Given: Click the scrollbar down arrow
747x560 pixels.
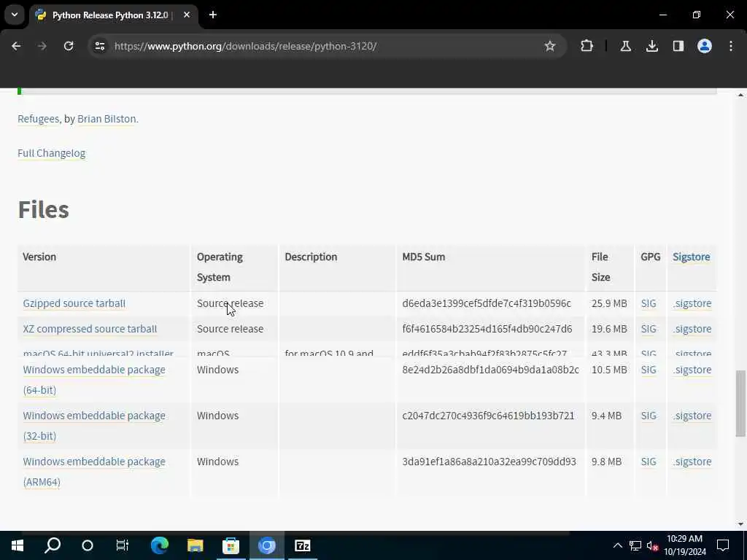Looking at the screenshot, I should pyautogui.click(x=740, y=524).
